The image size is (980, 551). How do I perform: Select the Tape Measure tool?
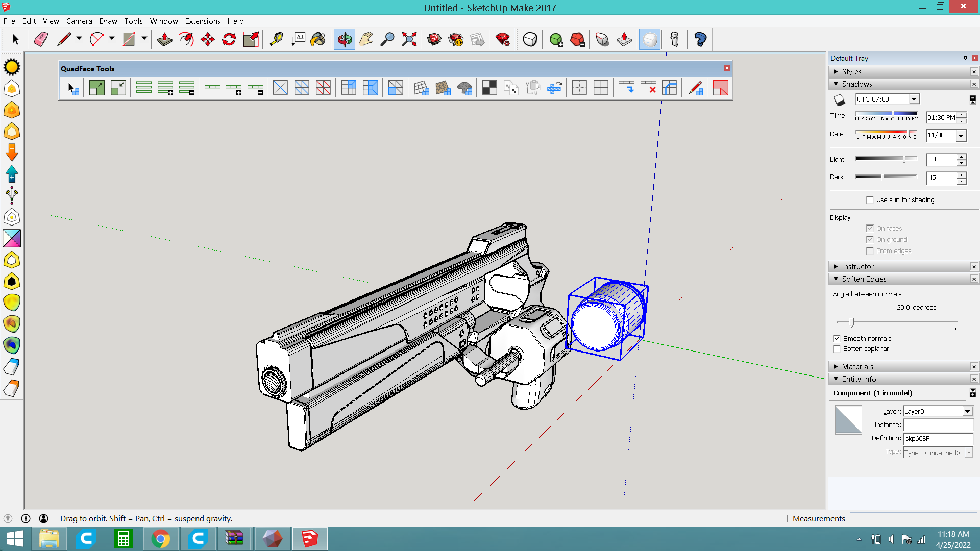coord(276,39)
